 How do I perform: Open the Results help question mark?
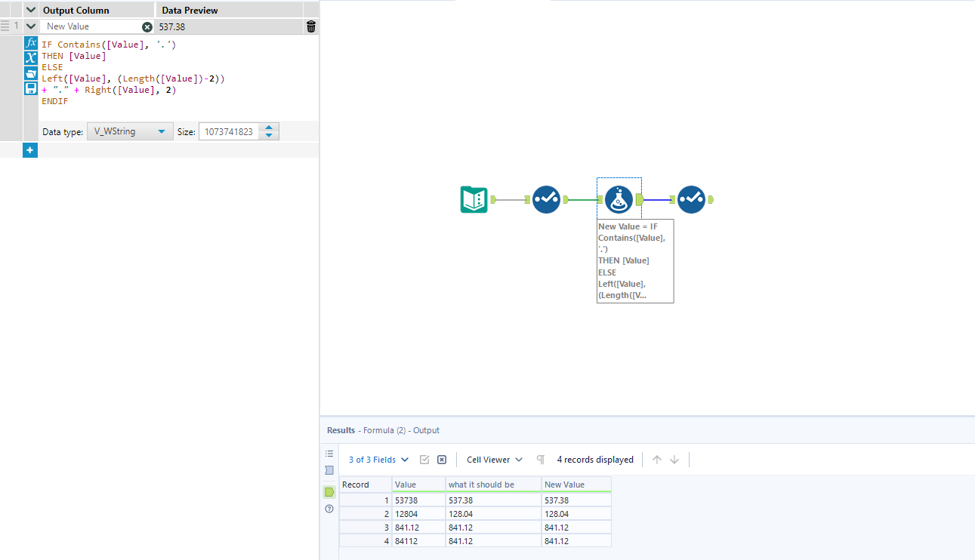[x=329, y=509]
